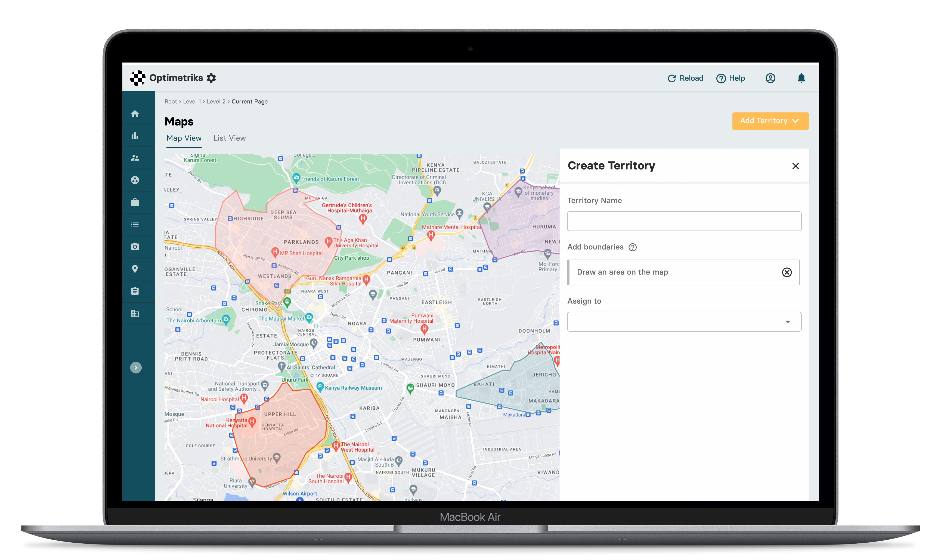Click the notification bell icon
This screenshot has width=941, height=560.
click(801, 78)
